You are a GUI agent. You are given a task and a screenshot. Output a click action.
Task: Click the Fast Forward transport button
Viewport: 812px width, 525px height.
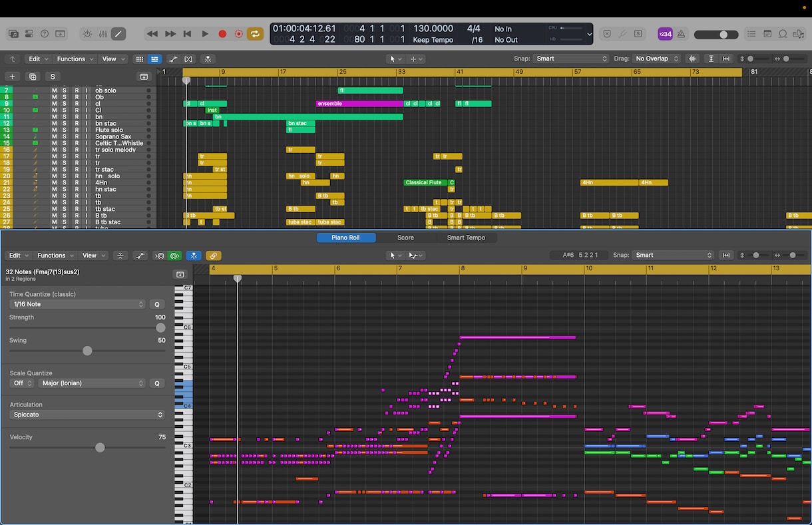click(170, 34)
